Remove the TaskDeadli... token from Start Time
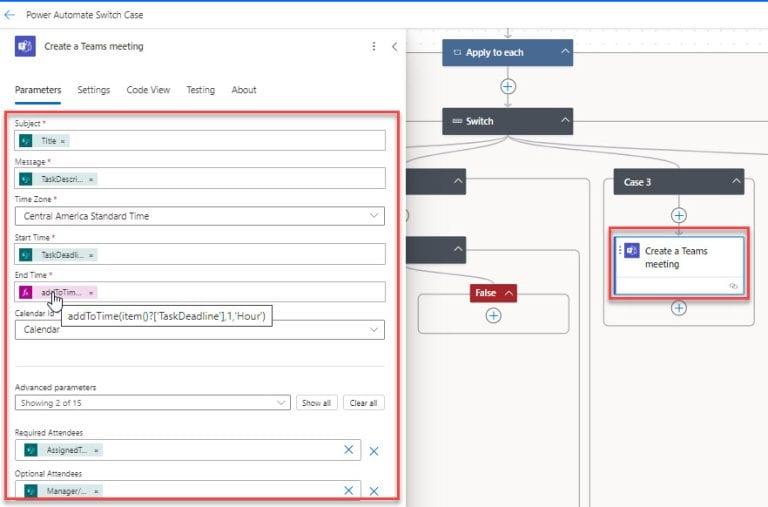This screenshot has height=507, width=768. coord(91,256)
